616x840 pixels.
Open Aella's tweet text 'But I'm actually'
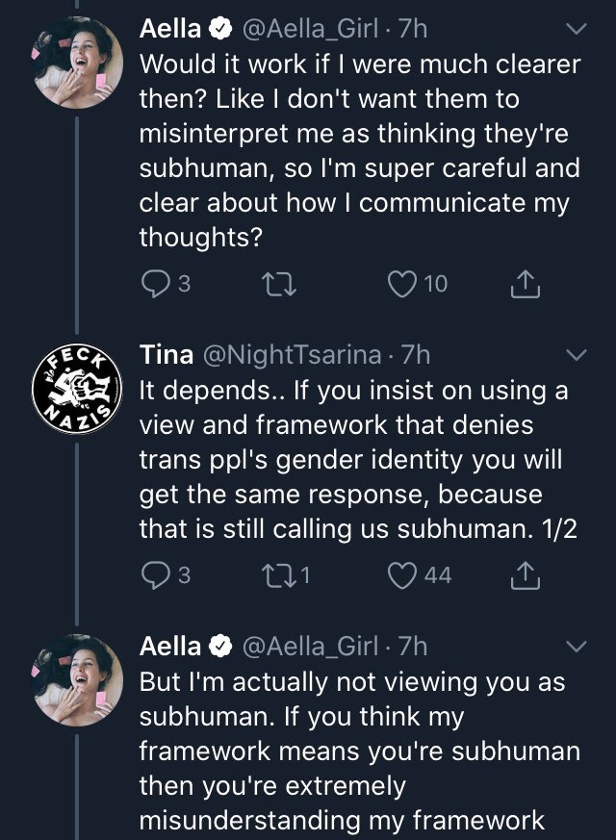point(360,751)
